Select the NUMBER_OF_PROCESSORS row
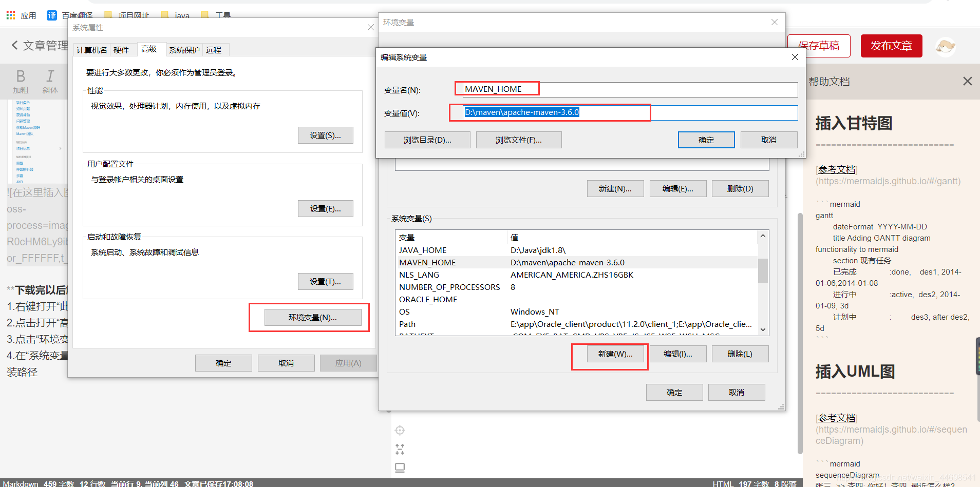 [577, 287]
